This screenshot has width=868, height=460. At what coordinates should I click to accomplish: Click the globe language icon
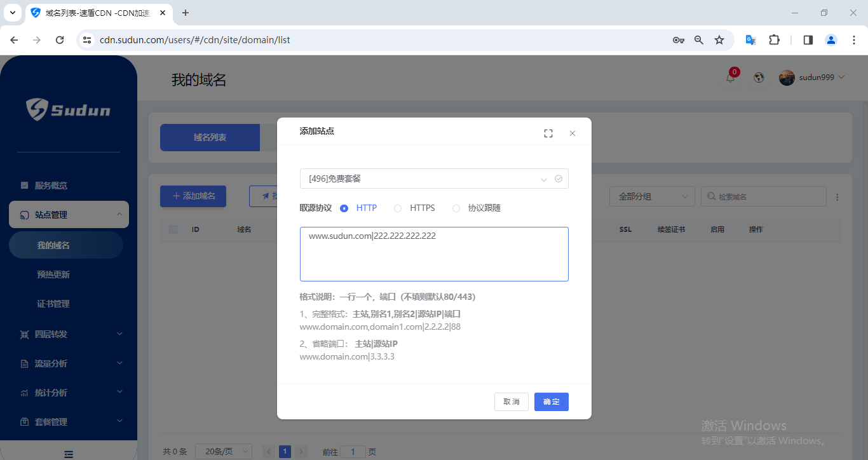click(758, 78)
